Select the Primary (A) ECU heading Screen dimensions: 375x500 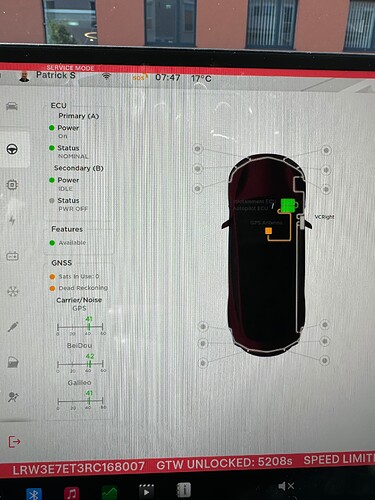(79, 116)
